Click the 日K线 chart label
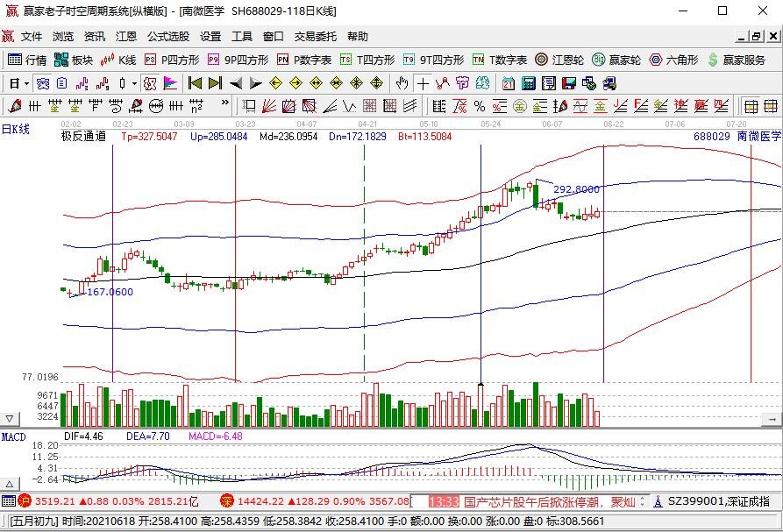This screenshot has height=532, width=783. coord(16,129)
